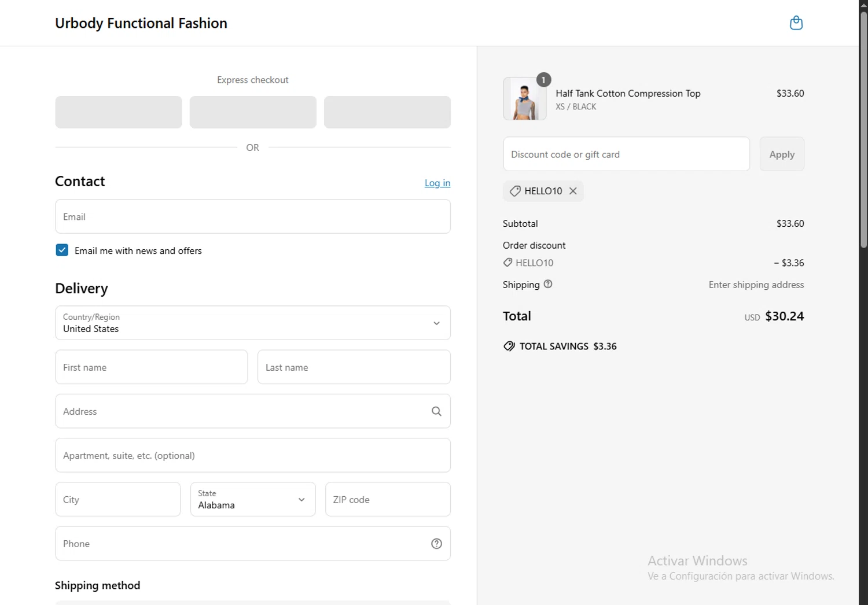The image size is (868, 605).
Task: Click item quantity badge on product thumbnail
Action: coord(543,80)
